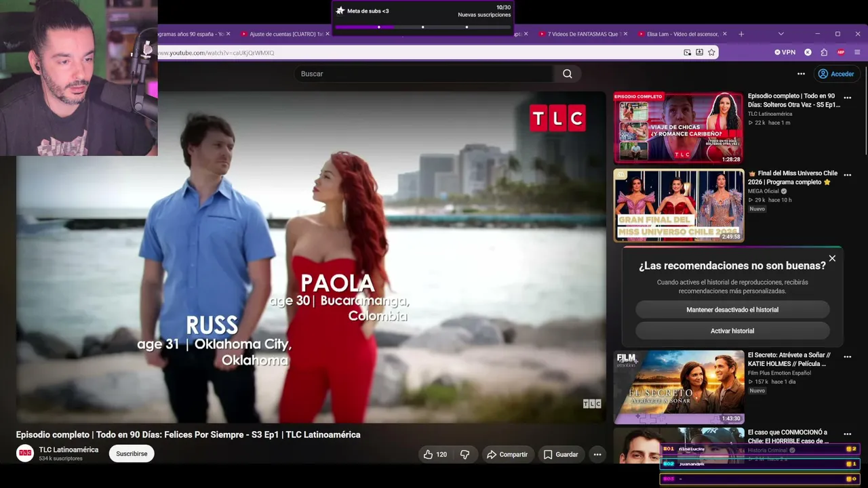Subscribe with the Suscribirse button
Image resolution: width=868 pixels, height=488 pixels.
click(132, 453)
